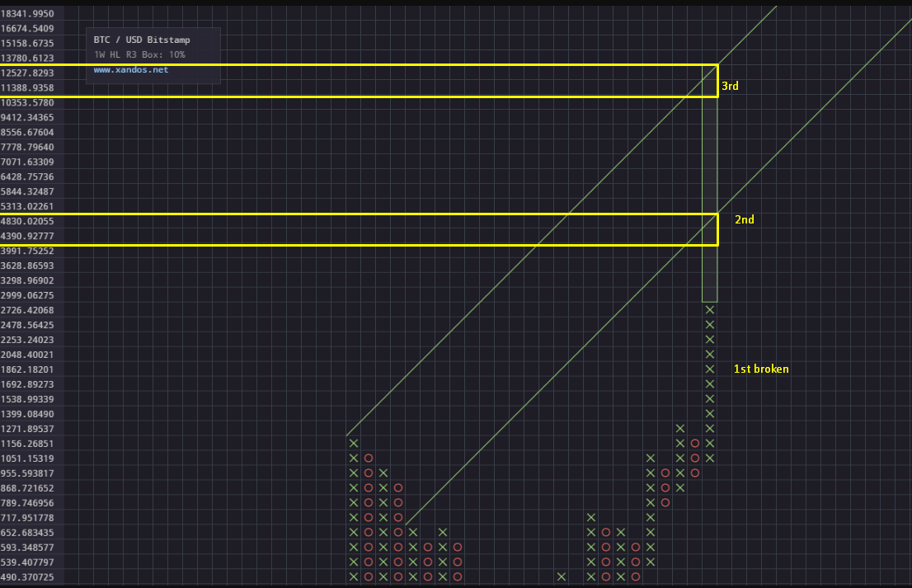Click the 8556.67604 axis value
This screenshot has height=588, width=912.
(27, 132)
